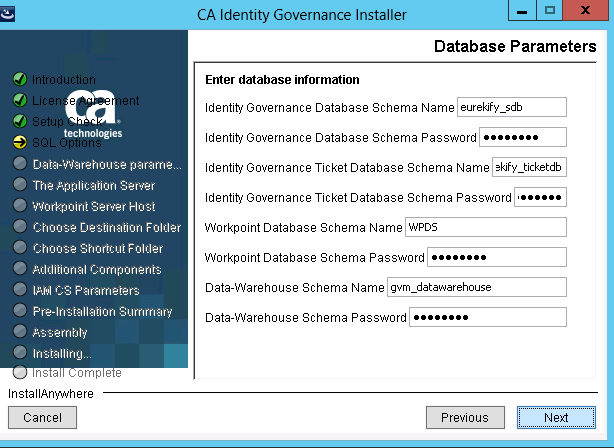Click the step bullet beside Workpoint Server Host
Viewport: 614px width, 448px height.
click(20, 205)
